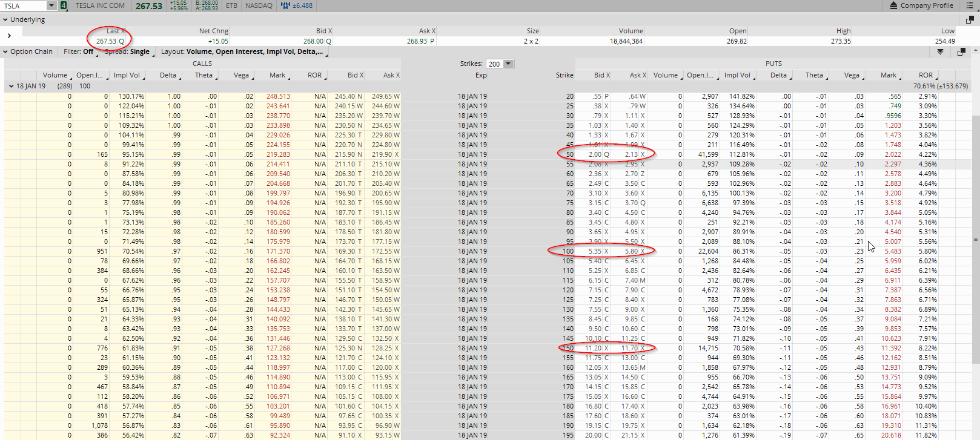The height and width of the screenshot is (440, 980).
Task: Click the Strike column header
Action: pos(564,75)
